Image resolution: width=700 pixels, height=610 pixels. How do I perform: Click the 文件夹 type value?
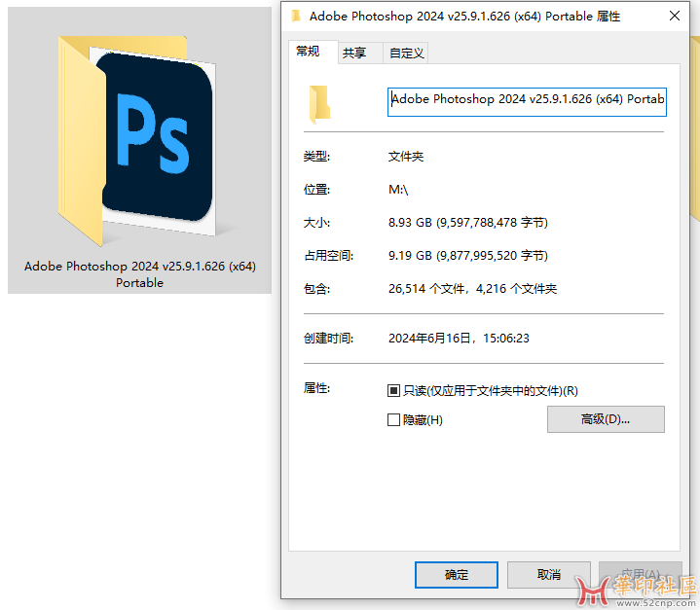coord(406,157)
